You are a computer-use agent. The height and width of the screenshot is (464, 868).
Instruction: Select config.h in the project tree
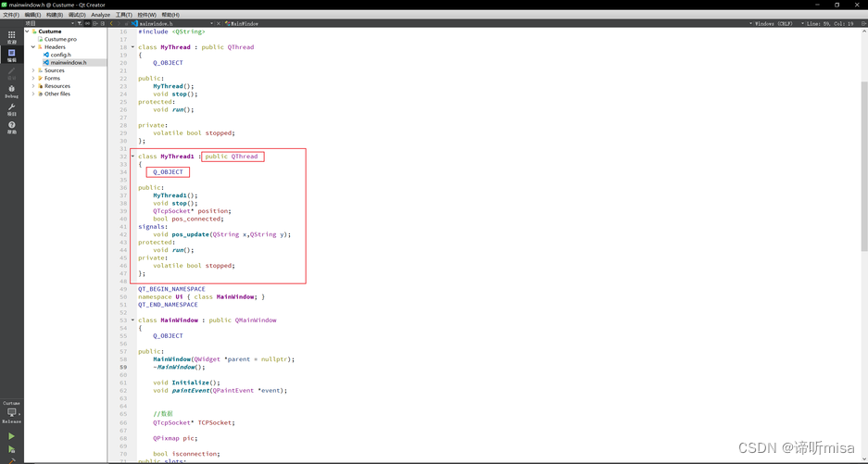pos(60,55)
